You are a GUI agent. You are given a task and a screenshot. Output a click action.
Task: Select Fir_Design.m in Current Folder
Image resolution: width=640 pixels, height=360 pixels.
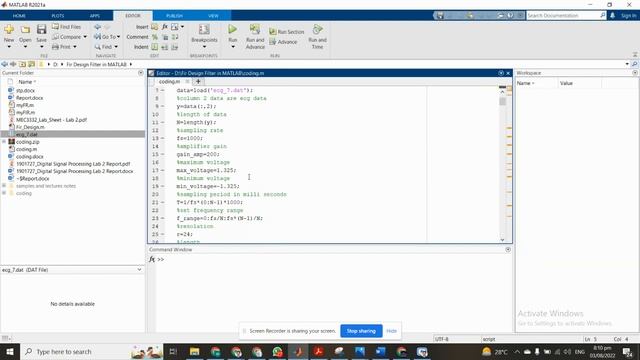(x=30, y=127)
